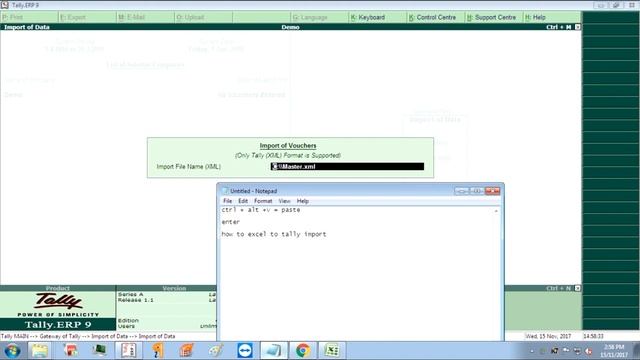Click the Import of Vouchers heading
Screen dimensions: 640x360
point(288,146)
